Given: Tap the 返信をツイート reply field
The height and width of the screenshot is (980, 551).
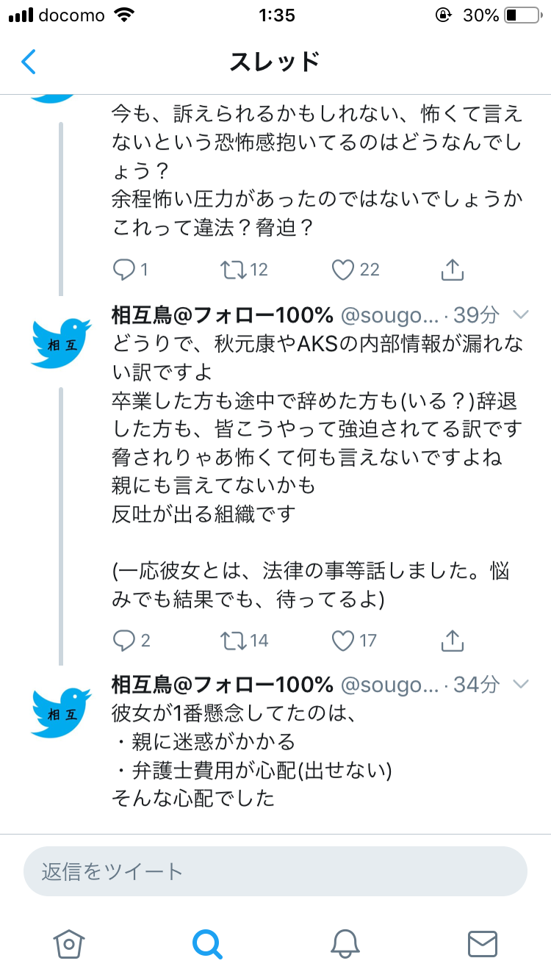Looking at the screenshot, I should pyautogui.click(x=275, y=872).
